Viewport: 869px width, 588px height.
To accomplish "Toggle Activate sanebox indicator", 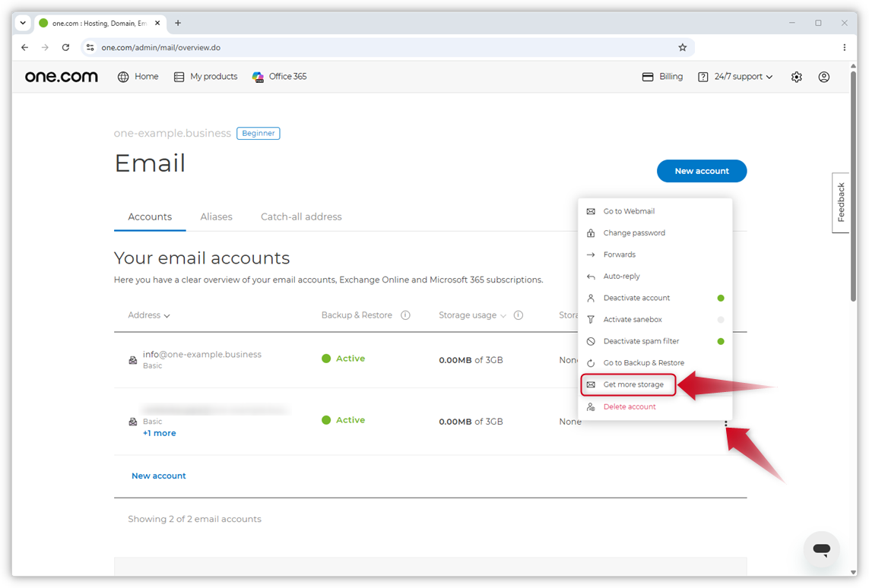I will 721,320.
